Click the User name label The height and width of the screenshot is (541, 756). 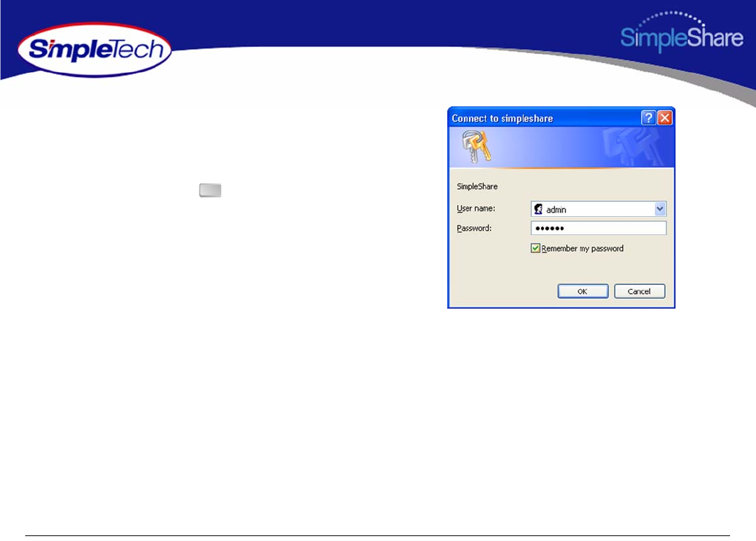[x=476, y=209]
